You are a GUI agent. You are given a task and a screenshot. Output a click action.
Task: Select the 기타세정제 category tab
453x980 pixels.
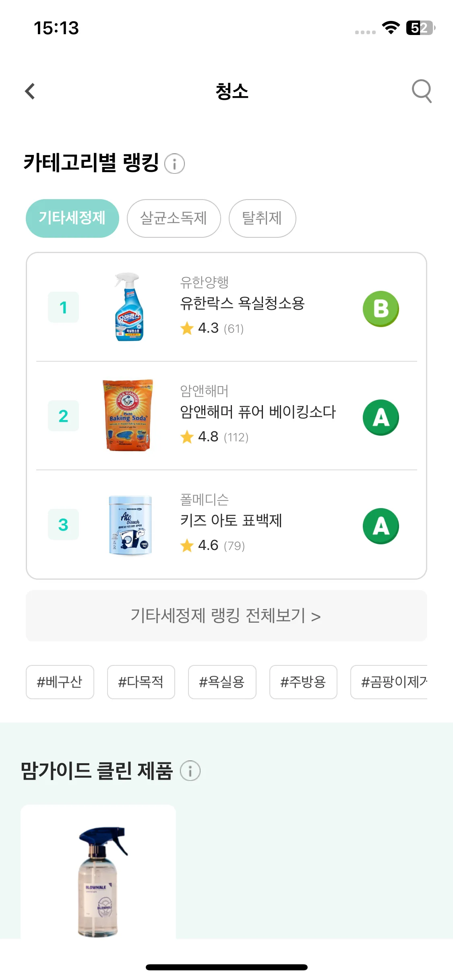(x=72, y=218)
